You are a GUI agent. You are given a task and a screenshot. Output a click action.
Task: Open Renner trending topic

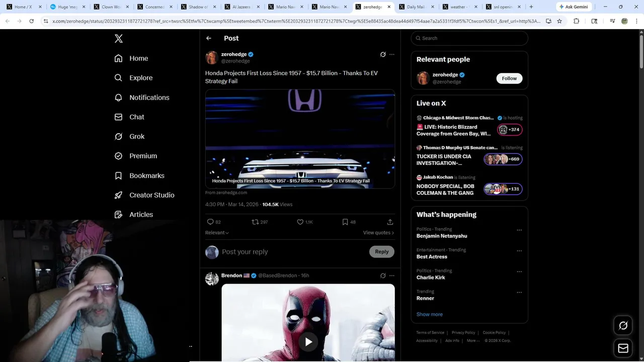point(425,298)
